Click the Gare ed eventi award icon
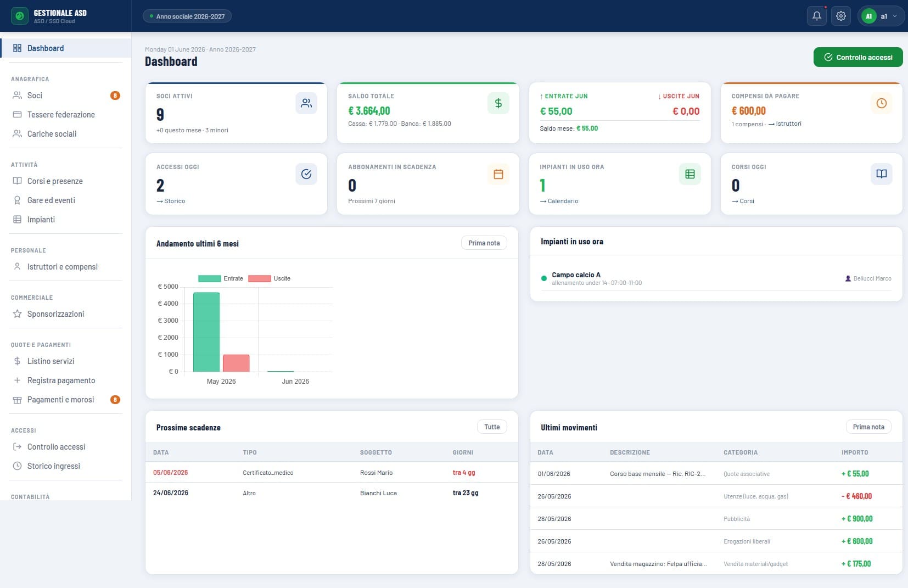This screenshot has height=588, width=908. (17, 200)
